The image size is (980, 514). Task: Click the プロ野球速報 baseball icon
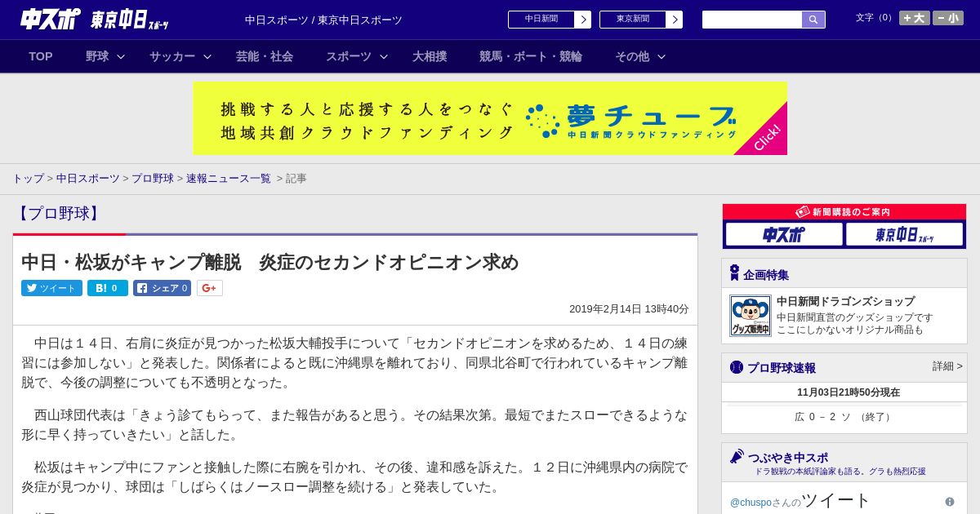pyautogui.click(x=737, y=367)
